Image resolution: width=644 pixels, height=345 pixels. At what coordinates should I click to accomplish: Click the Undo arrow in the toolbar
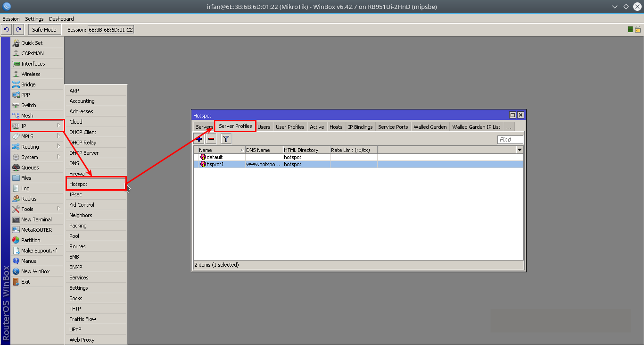pyautogui.click(x=6, y=30)
